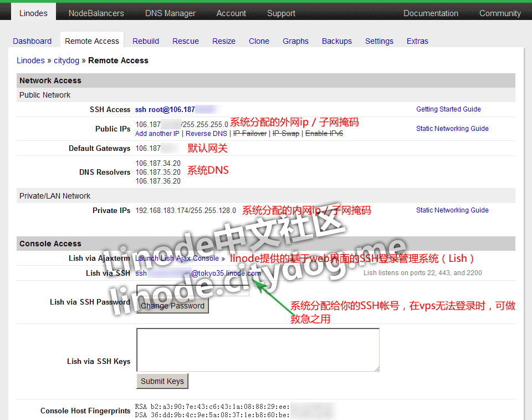Screen dimensions: 532x420
Task: Open Support in the top bar
Action: pos(281,13)
